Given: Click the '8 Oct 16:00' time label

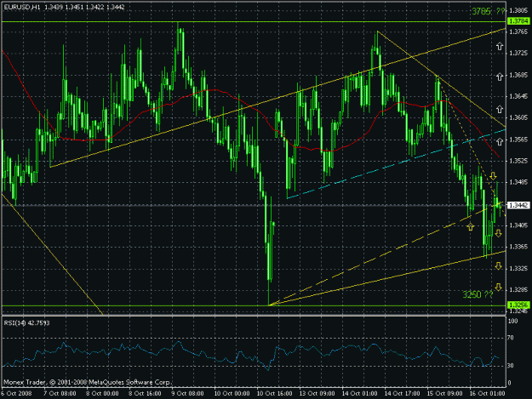Looking at the screenshot, I should [x=145, y=393].
